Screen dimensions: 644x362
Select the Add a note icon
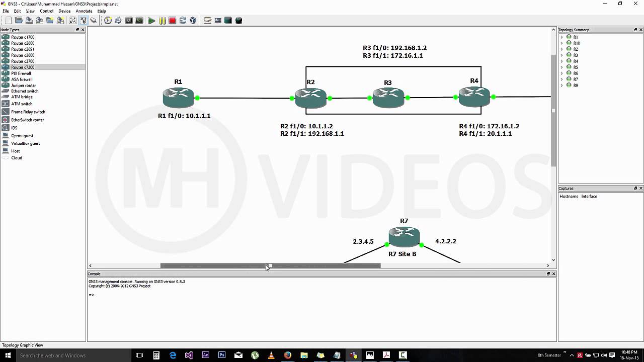[207, 21]
